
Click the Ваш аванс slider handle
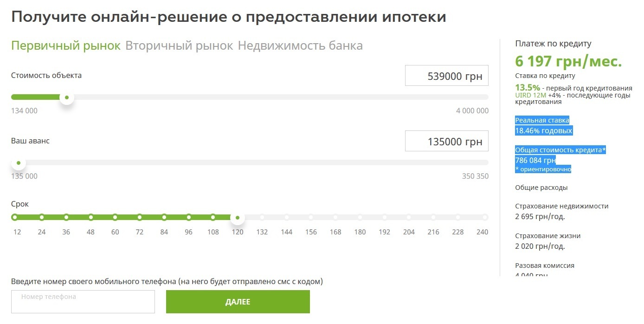pos(19,163)
